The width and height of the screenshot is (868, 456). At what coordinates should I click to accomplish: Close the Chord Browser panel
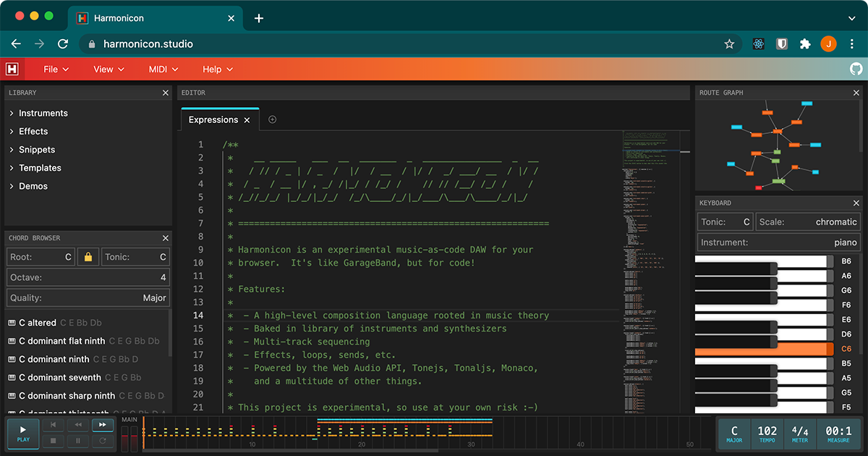click(166, 238)
